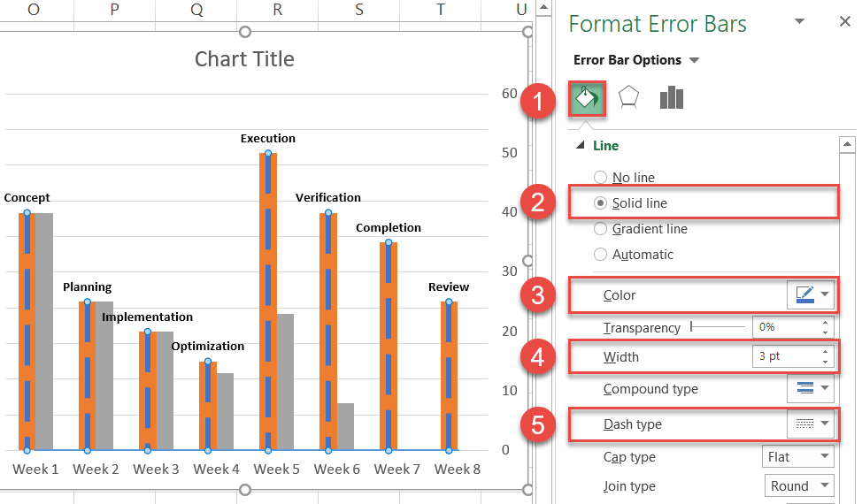Open the Join type Round dropdown
Viewport: 862px width, 504px height.
tap(799, 486)
